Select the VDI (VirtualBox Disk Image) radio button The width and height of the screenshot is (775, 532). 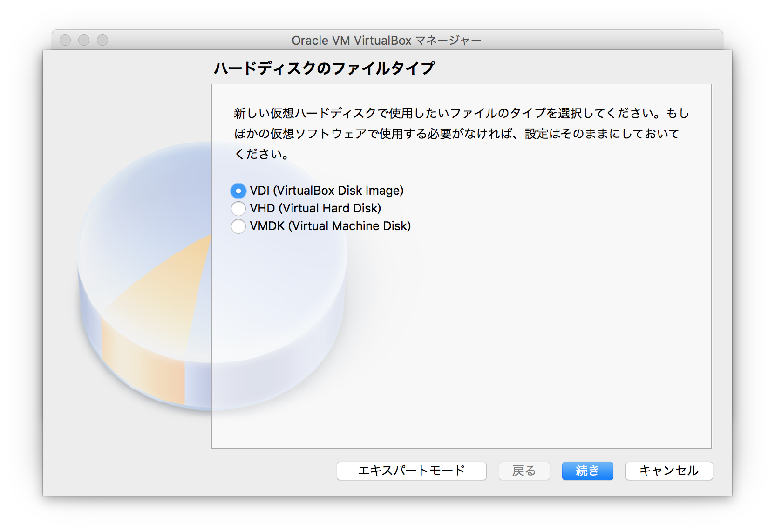coord(238,191)
